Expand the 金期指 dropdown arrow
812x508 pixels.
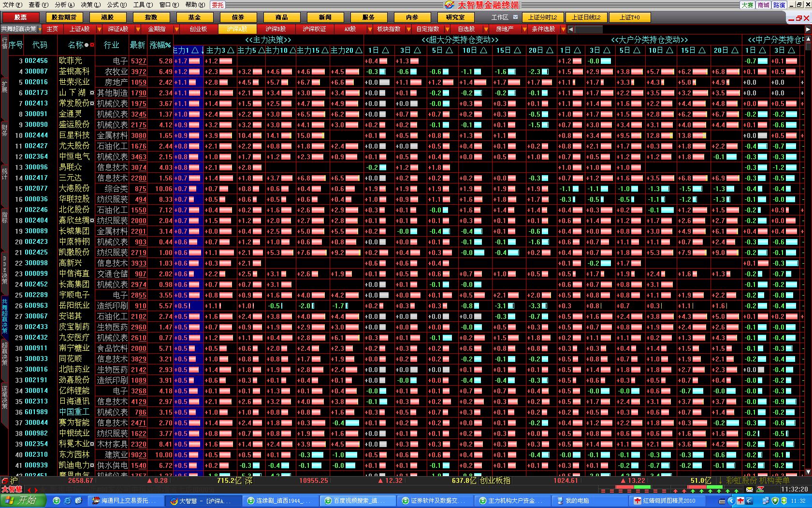176,30
